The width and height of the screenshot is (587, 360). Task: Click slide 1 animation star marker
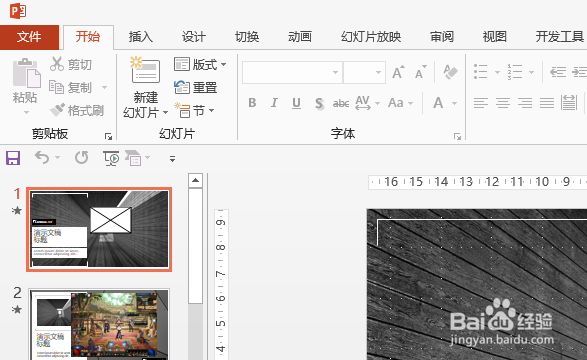16,211
